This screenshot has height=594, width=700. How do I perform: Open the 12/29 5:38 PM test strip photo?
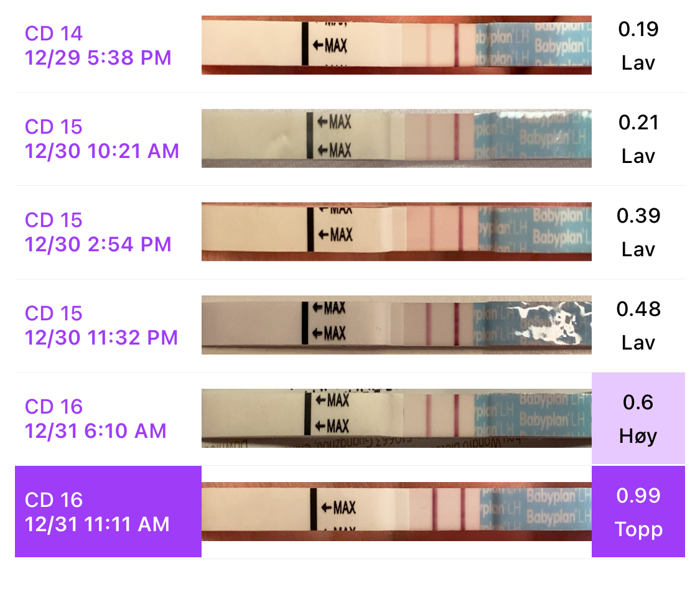pyautogui.click(x=396, y=45)
